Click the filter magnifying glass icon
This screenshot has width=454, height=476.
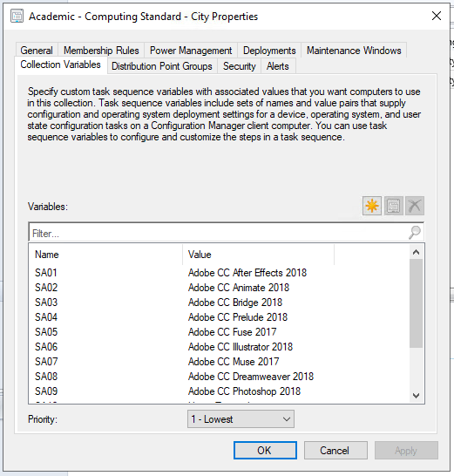point(414,233)
